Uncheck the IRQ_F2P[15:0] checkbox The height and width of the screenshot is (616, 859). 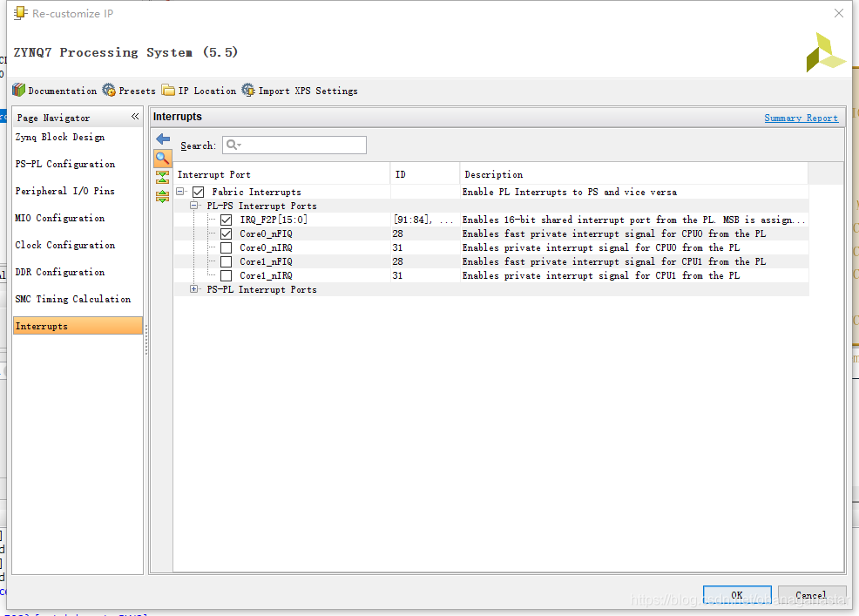[226, 220]
